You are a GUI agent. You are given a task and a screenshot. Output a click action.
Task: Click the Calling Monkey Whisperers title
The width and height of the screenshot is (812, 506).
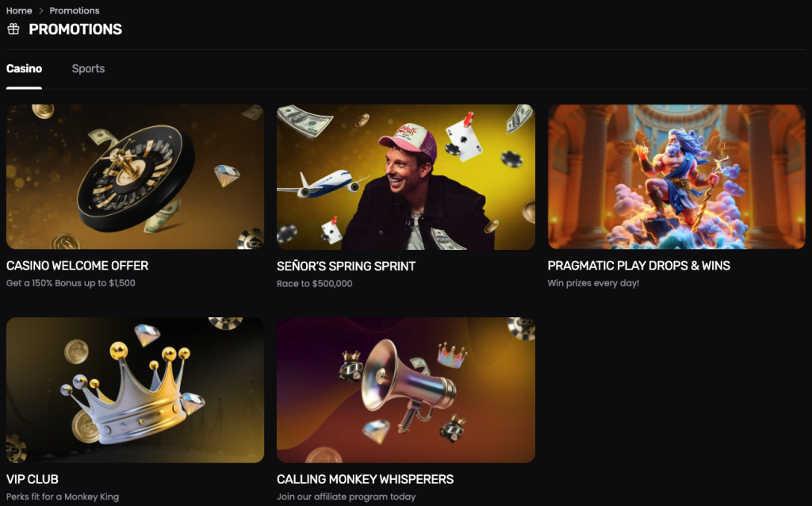[365, 479]
